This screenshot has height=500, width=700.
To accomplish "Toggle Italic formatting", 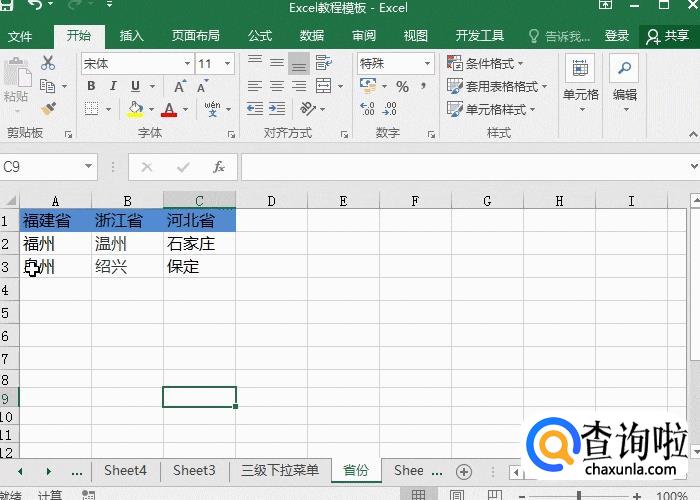I will [x=113, y=86].
